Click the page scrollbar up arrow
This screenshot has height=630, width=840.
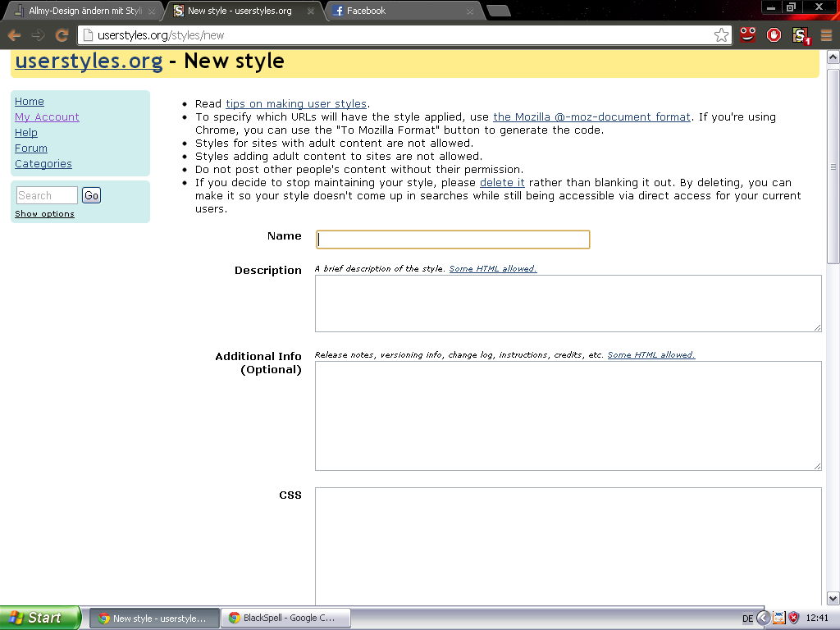coord(833,57)
